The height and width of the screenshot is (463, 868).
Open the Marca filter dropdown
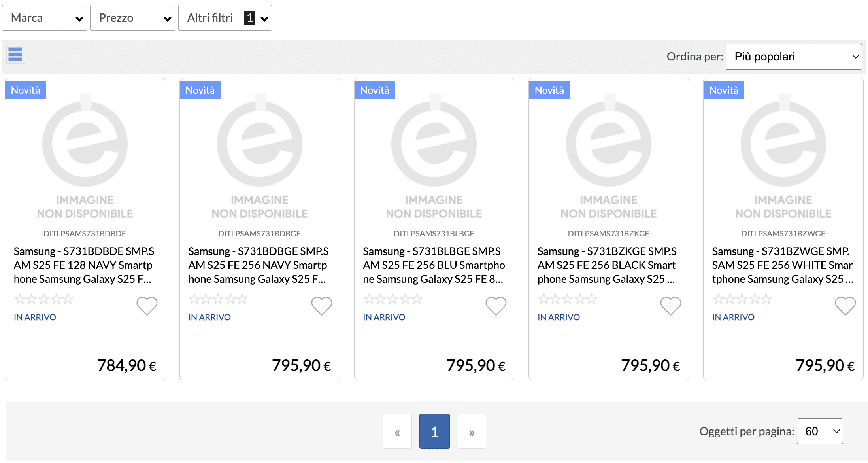[44, 17]
